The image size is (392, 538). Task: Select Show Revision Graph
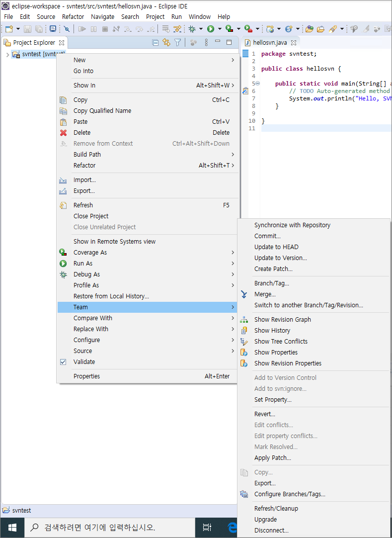pyautogui.click(x=314, y=319)
